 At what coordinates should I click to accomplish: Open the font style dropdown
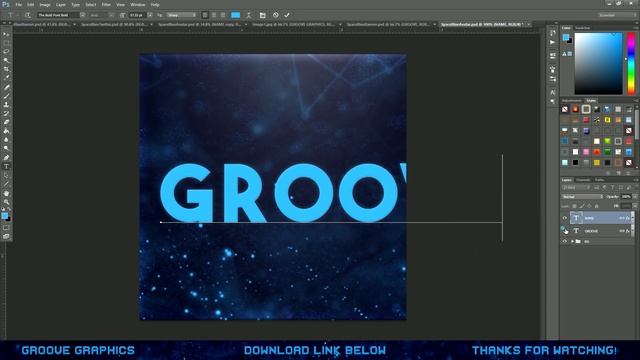click(111, 15)
